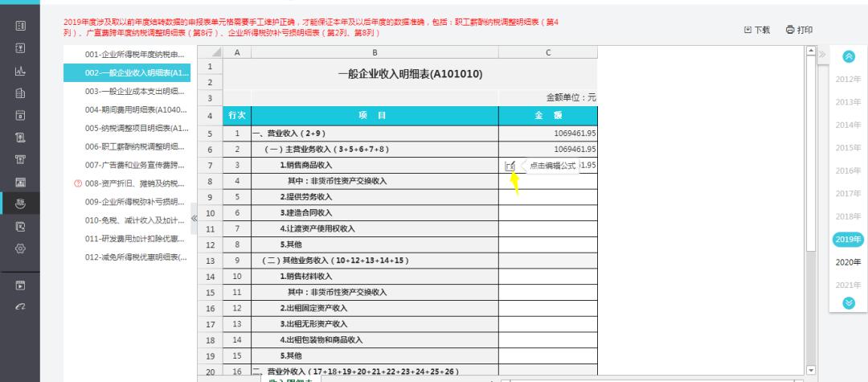Image resolution: width=868 pixels, height=382 pixels.
Task: Select 002-一般企业收入明细表 form
Action: pyautogui.click(x=127, y=72)
